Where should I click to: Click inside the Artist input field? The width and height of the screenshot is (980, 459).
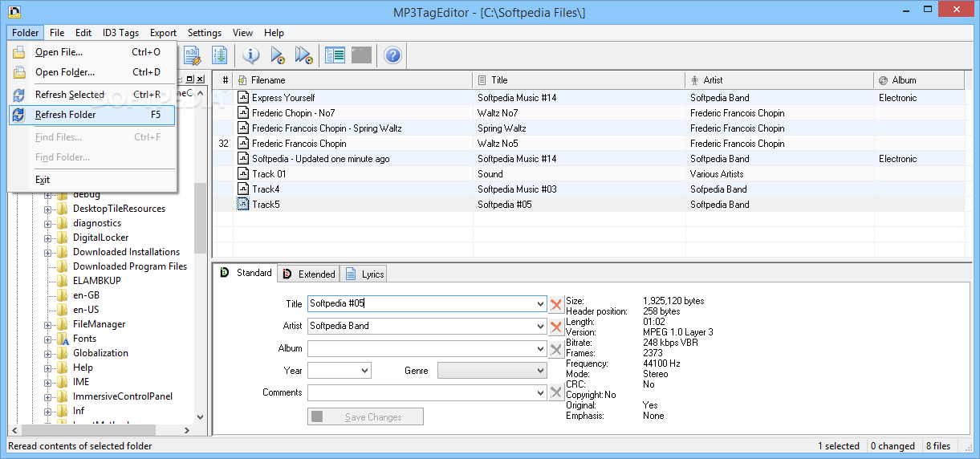coord(420,327)
